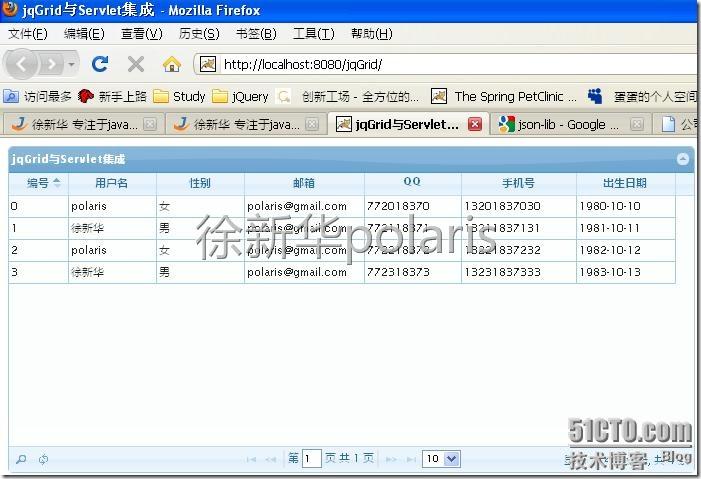Stop loading with the X icon

click(x=135, y=64)
